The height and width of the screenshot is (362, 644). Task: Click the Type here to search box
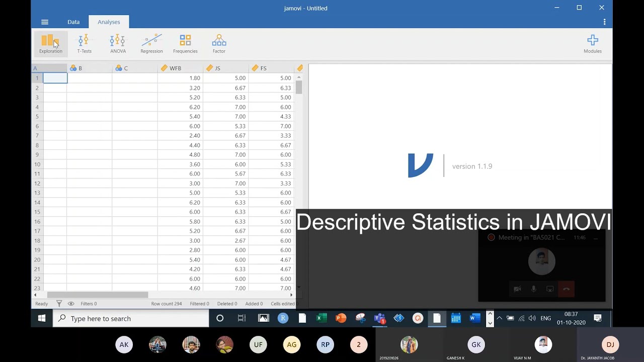(131, 318)
